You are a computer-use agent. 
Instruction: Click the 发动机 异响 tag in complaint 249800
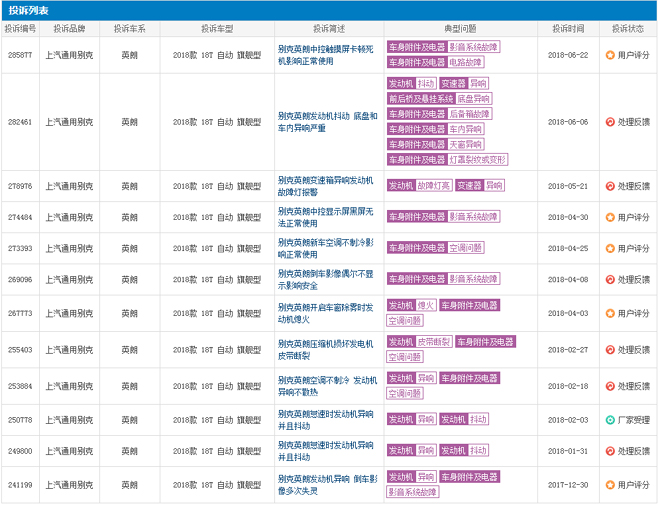411,450
